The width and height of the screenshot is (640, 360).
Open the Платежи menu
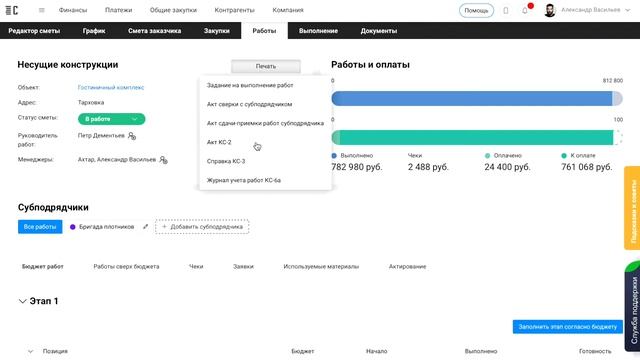point(118,10)
